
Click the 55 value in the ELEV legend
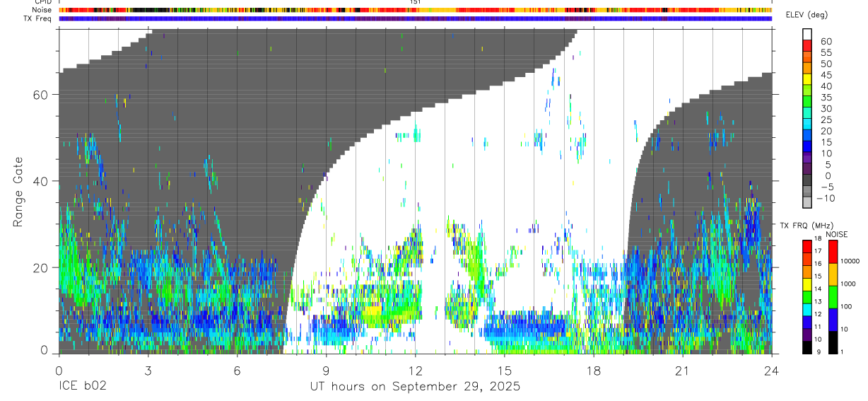(x=826, y=53)
